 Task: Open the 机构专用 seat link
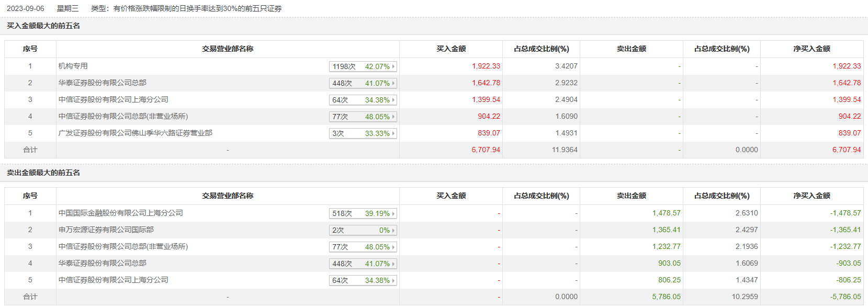coord(73,66)
